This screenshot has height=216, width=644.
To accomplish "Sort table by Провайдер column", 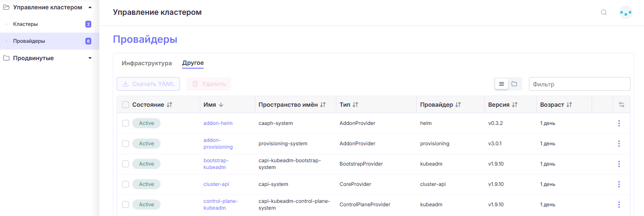I will [x=458, y=105].
